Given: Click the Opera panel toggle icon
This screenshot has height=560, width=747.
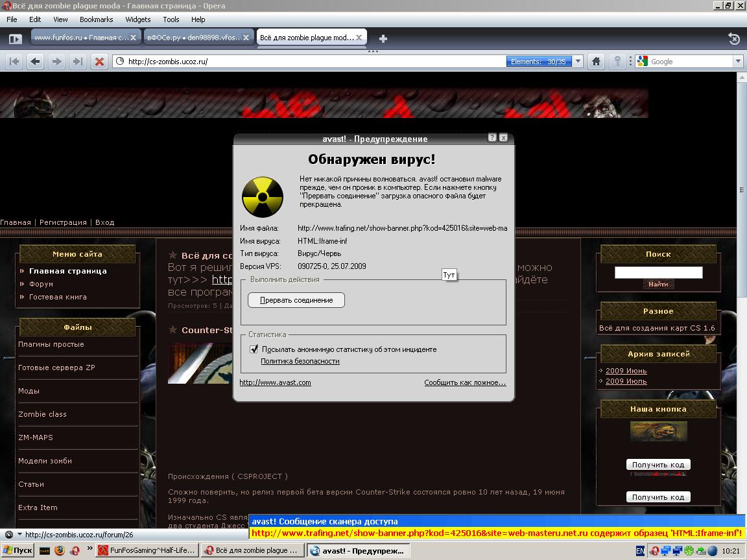Looking at the screenshot, I should point(15,39).
